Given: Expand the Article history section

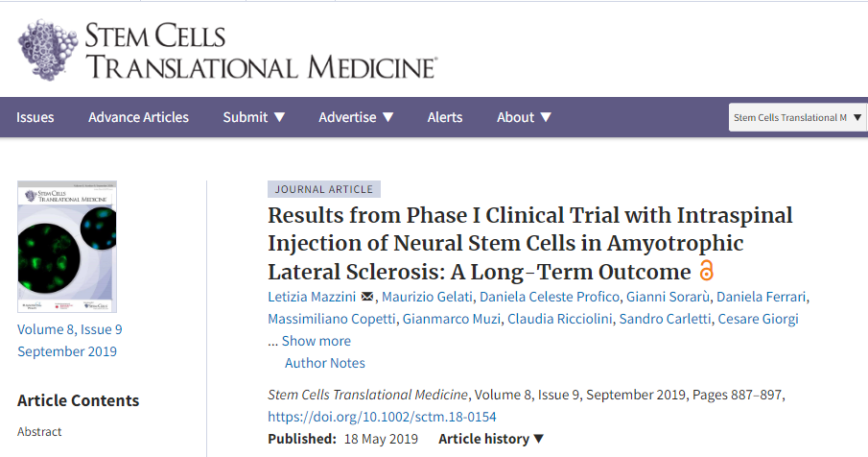Looking at the screenshot, I should pos(491,439).
